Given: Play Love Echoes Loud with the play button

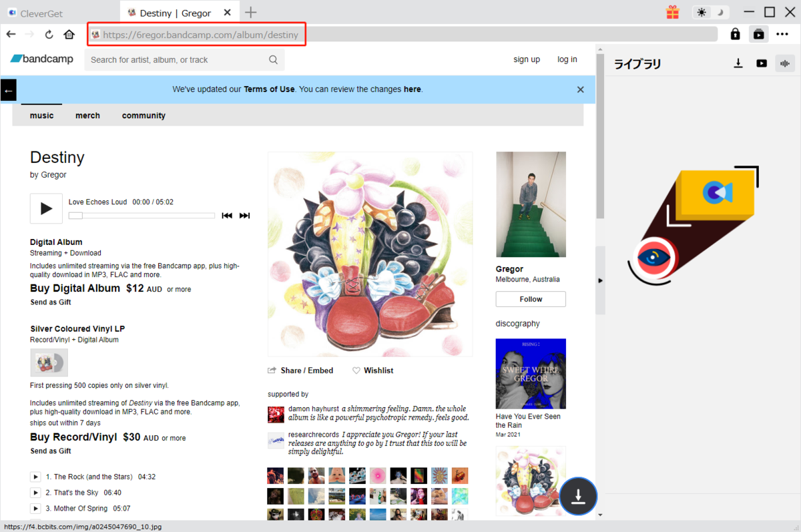Looking at the screenshot, I should pos(46,208).
